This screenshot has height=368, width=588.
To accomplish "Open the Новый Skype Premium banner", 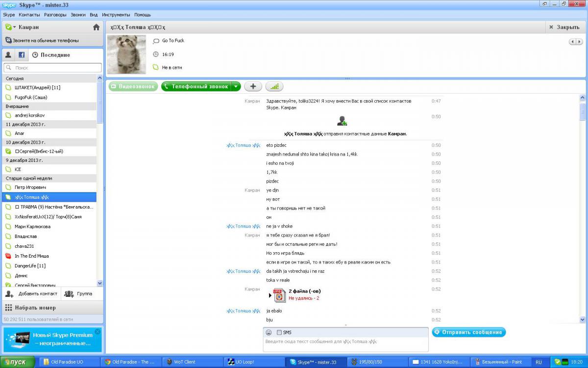I will pos(52,339).
